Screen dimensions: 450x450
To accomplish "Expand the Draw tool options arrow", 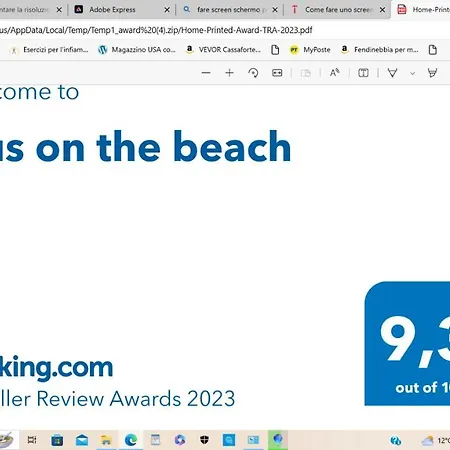I will tap(412, 73).
